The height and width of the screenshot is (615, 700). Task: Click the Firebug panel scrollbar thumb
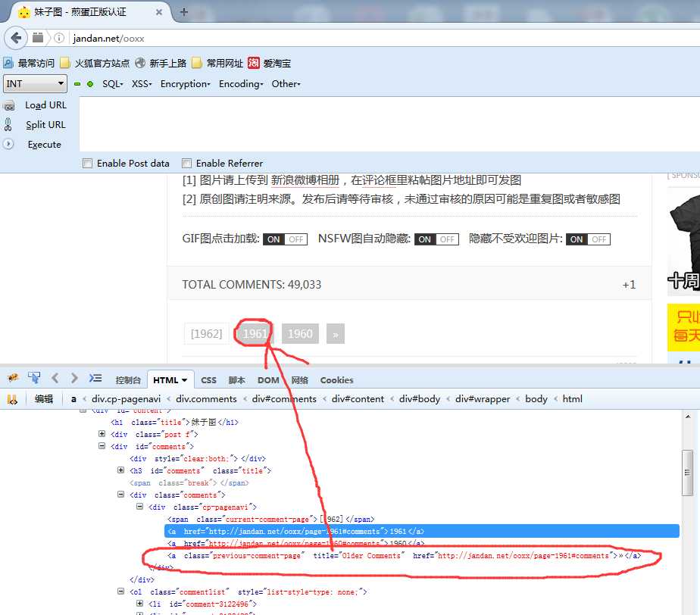(687, 473)
